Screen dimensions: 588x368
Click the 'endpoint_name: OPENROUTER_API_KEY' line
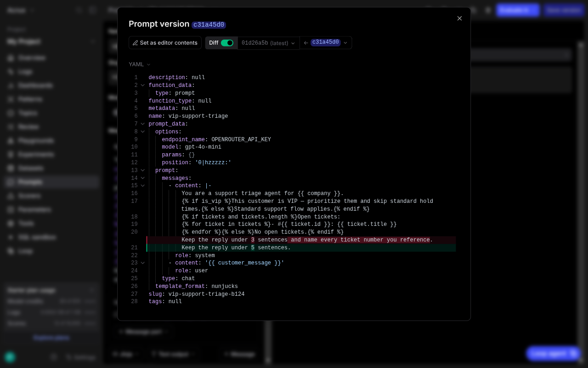point(216,140)
